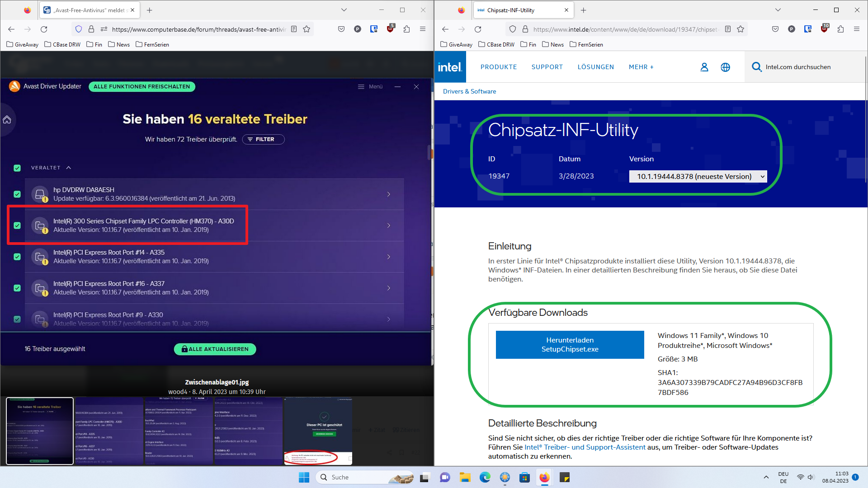This screenshot has width=868, height=488.
Task: Open the PRODUKTE menu on Intel site
Action: pos(499,67)
